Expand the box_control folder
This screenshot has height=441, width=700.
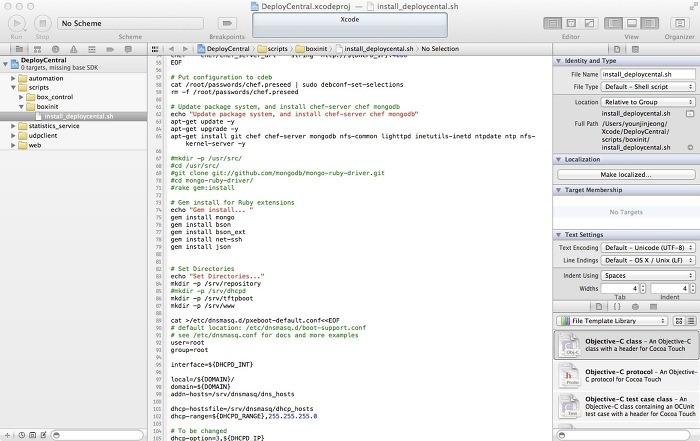click(x=21, y=97)
